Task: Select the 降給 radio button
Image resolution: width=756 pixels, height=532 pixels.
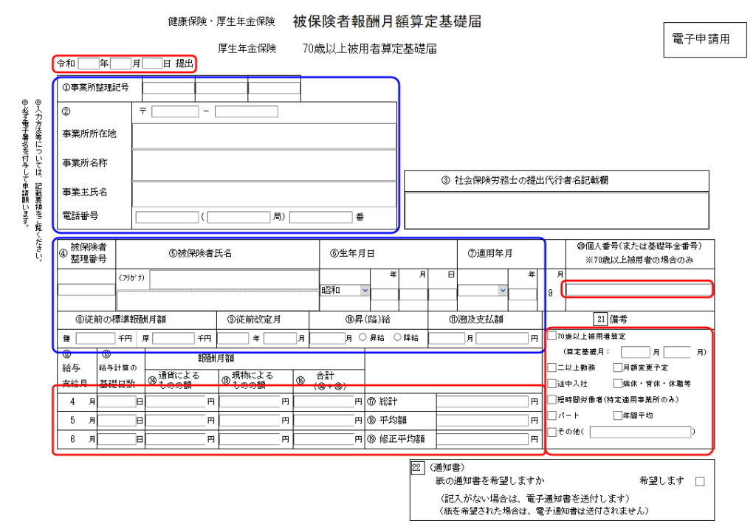Action: point(399,338)
